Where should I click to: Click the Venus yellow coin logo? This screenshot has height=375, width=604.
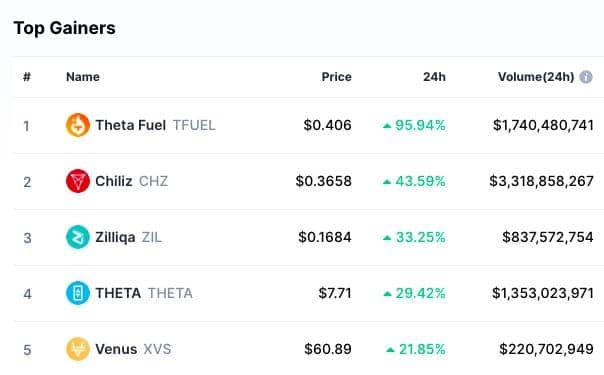[x=78, y=349]
